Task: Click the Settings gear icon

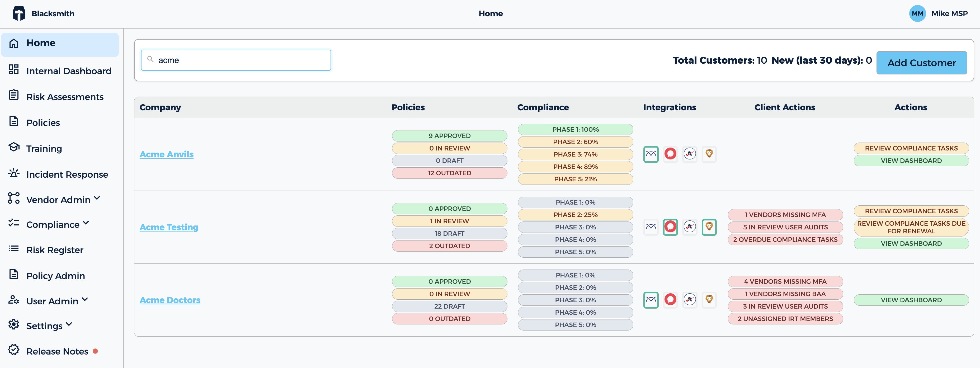Action: [14, 325]
